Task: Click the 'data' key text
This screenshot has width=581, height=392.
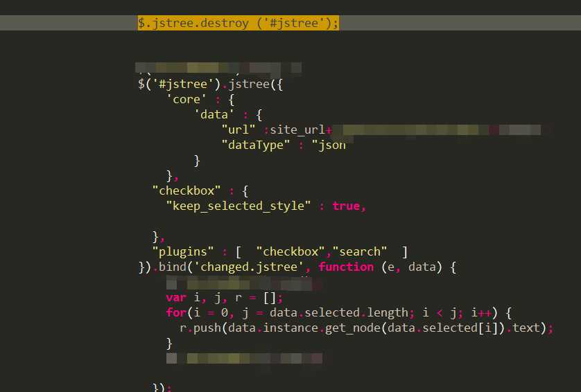Action: 214,115
